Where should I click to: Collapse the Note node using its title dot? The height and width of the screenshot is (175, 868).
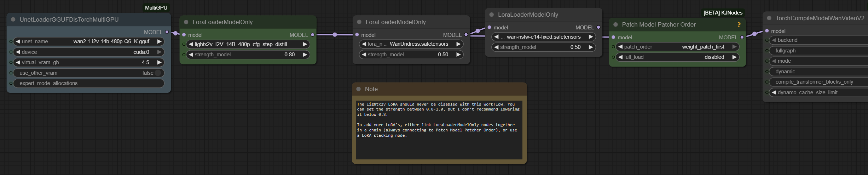click(x=358, y=89)
